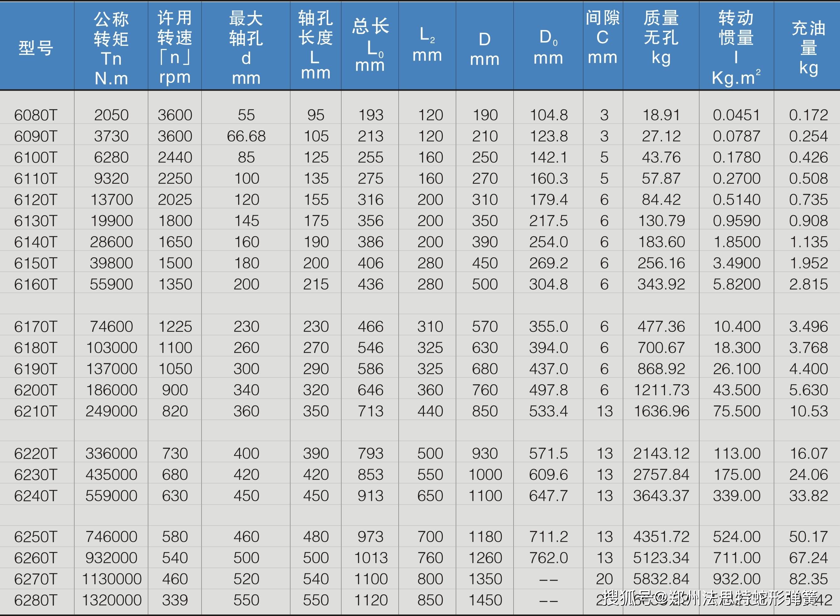Select model cell 6230T

36,475
